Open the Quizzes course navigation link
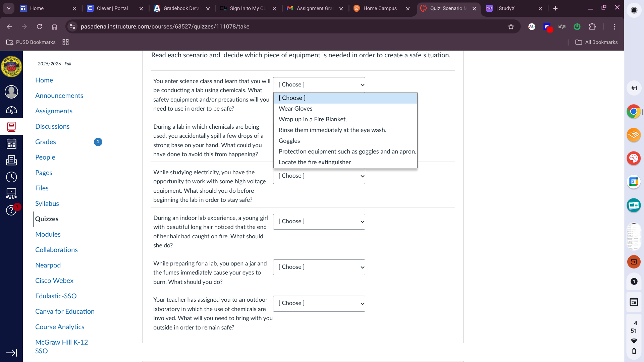The height and width of the screenshot is (362, 644). coord(47,219)
